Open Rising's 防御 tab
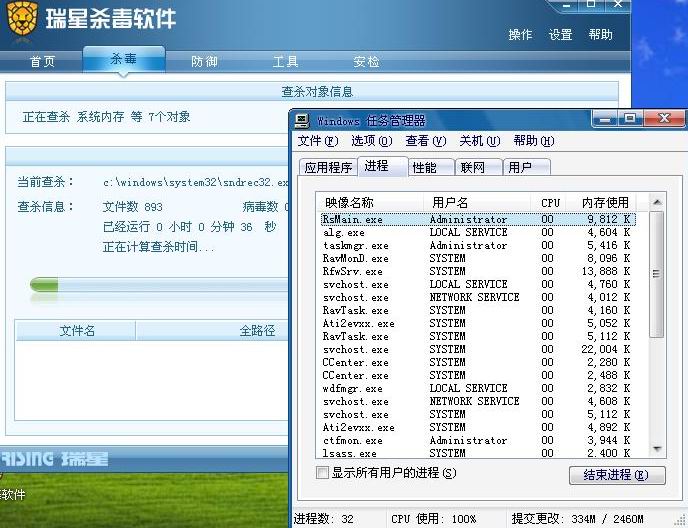Viewport: 688px width, 528px height. pos(204,61)
